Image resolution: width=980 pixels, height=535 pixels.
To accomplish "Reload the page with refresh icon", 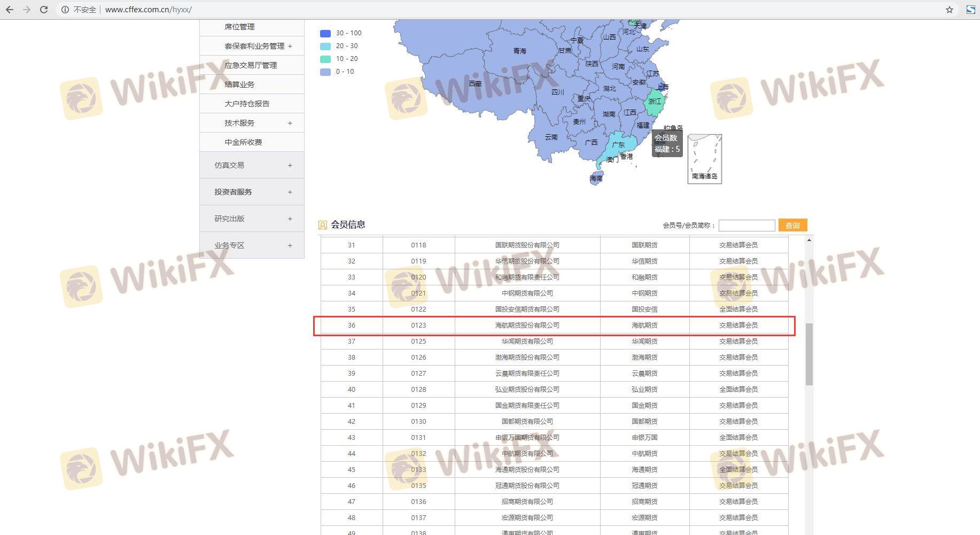I will click(x=44, y=10).
